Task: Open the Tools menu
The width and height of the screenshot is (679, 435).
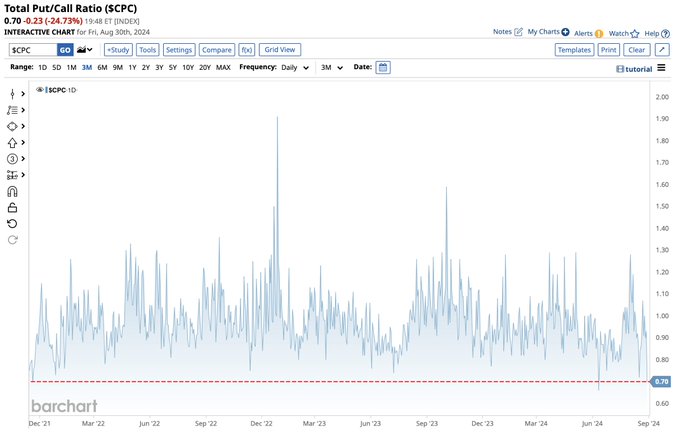Action: [148, 50]
